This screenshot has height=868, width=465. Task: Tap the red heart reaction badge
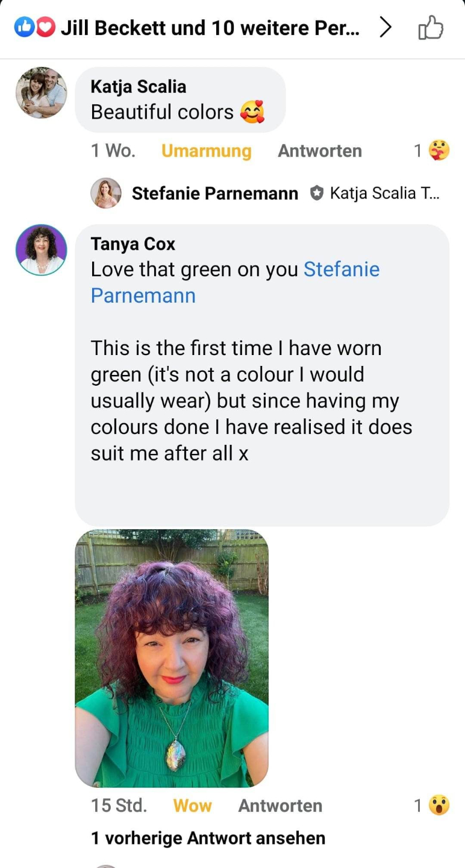(x=46, y=28)
